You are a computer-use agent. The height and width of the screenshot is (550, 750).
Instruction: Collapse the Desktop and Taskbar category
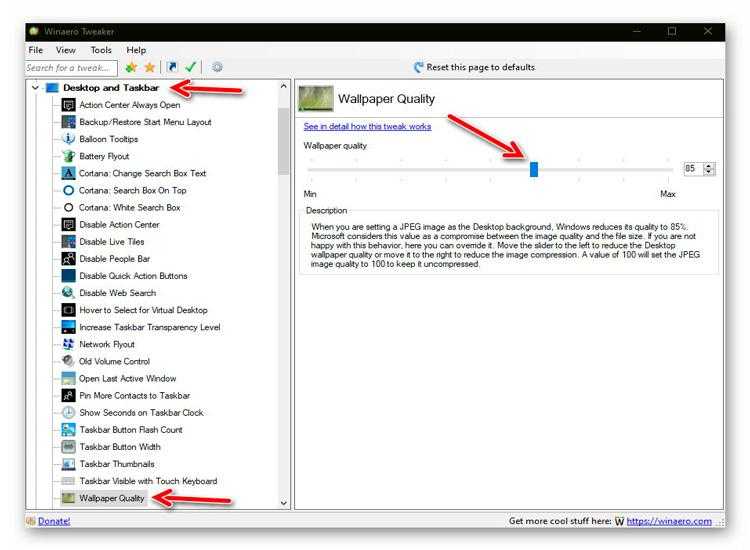35,88
